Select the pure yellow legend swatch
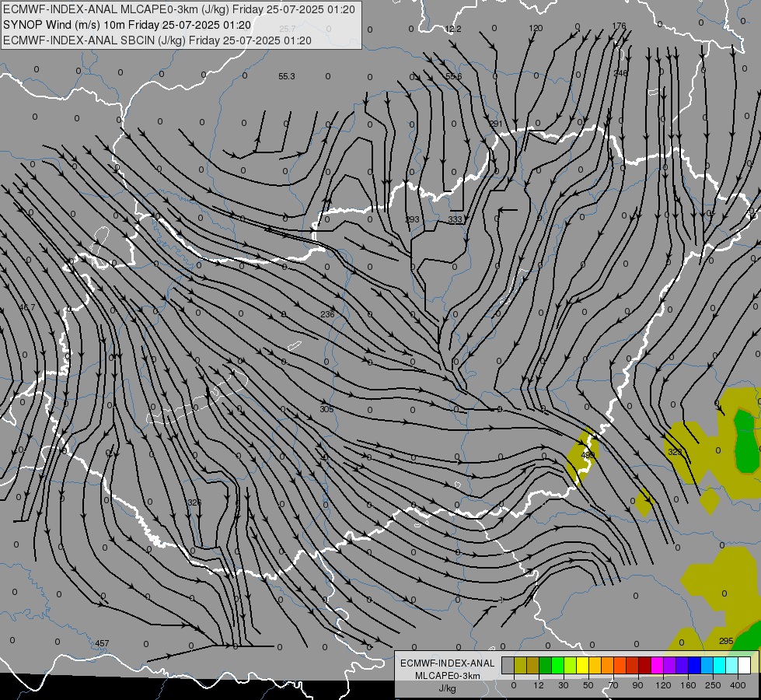The image size is (761, 700). point(582,665)
